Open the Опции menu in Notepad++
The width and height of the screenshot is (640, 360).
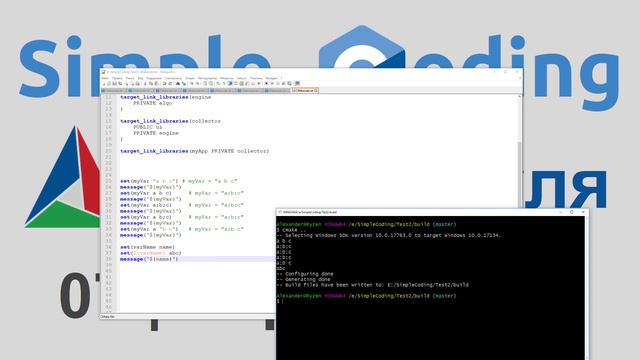pyautogui.click(x=190, y=78)
